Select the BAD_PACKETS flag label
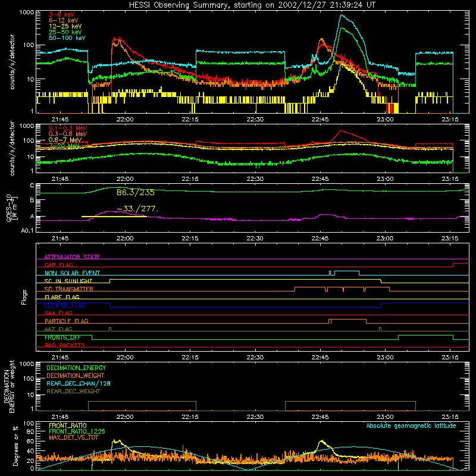This screenshot has height=476, width=476. [65, 345]
